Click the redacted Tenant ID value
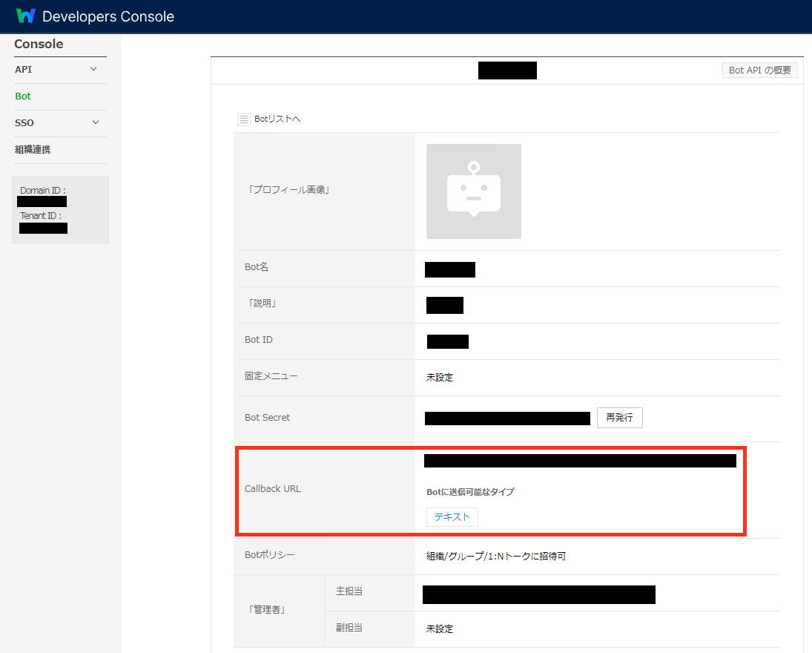This screenshot has width=812, height=653. click(x=43, y=228)
